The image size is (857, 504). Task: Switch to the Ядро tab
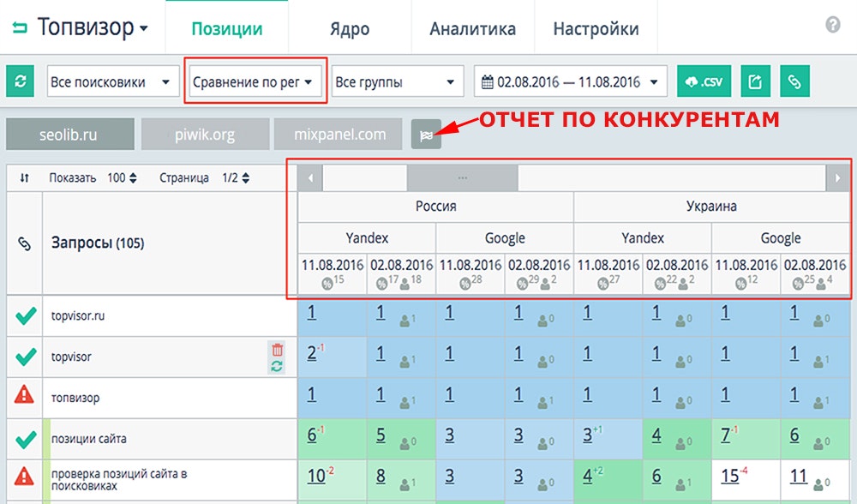(x=350, y=28)
